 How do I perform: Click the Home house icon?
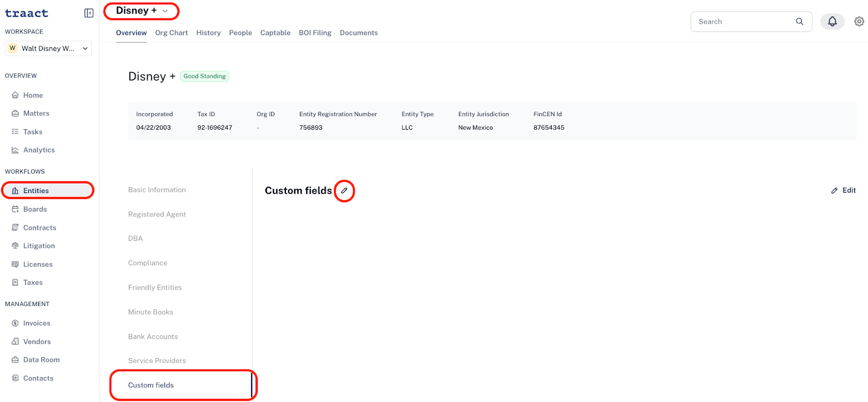(15, 95)
